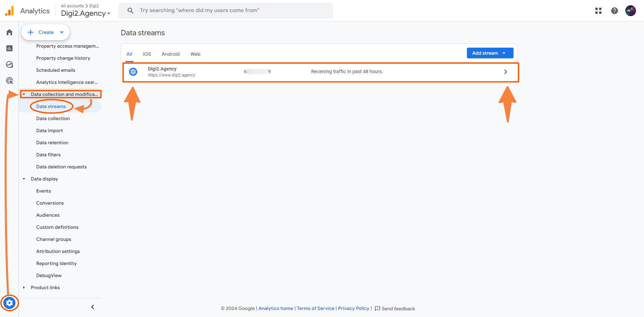Click the Terms of Service link
Screen dimensions: 644x317
(316, 308)
